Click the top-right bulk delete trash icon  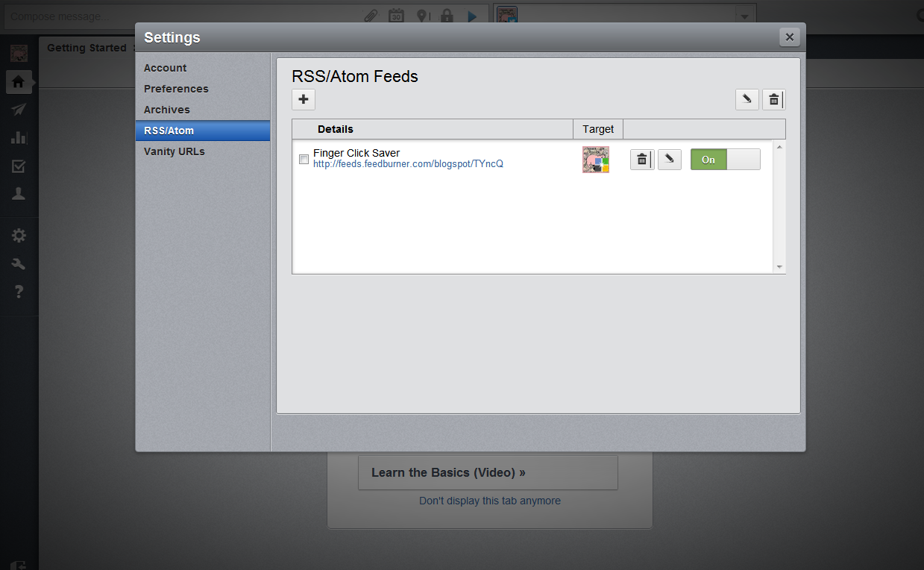pyautogui.click(x=774, y=99)
